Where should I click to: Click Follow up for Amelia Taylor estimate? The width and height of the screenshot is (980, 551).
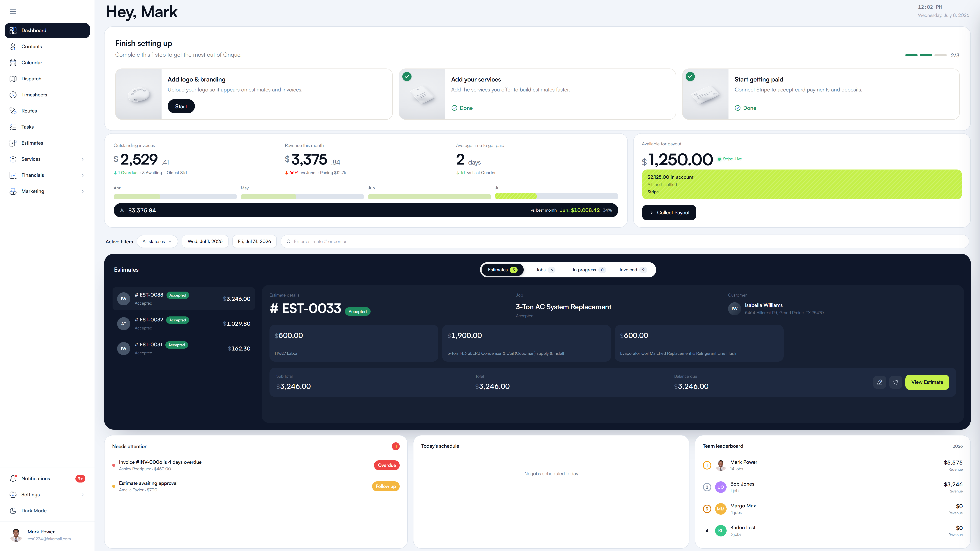tap(386, 486)
